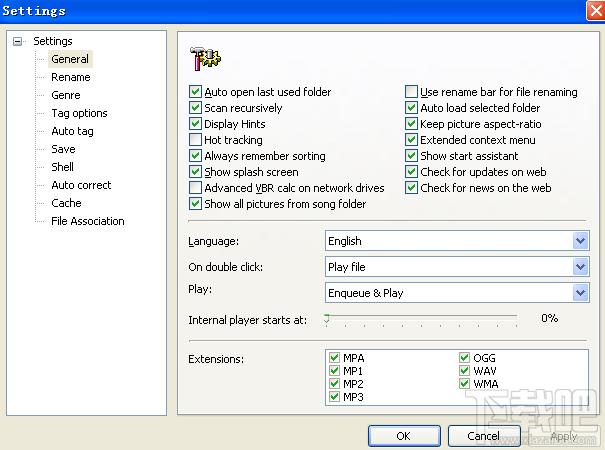Screen dimensions: 605x450
Task: Click the hammer and gear settings icon
Action: tap(205, 59)
